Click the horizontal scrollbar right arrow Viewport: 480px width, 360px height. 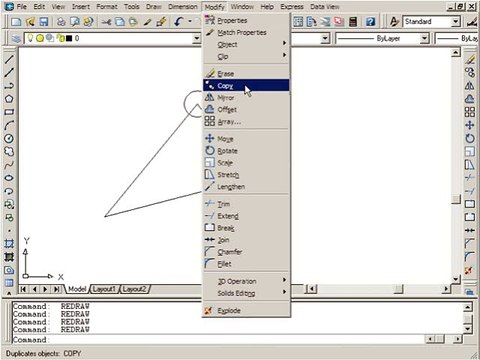pos(446,289)
